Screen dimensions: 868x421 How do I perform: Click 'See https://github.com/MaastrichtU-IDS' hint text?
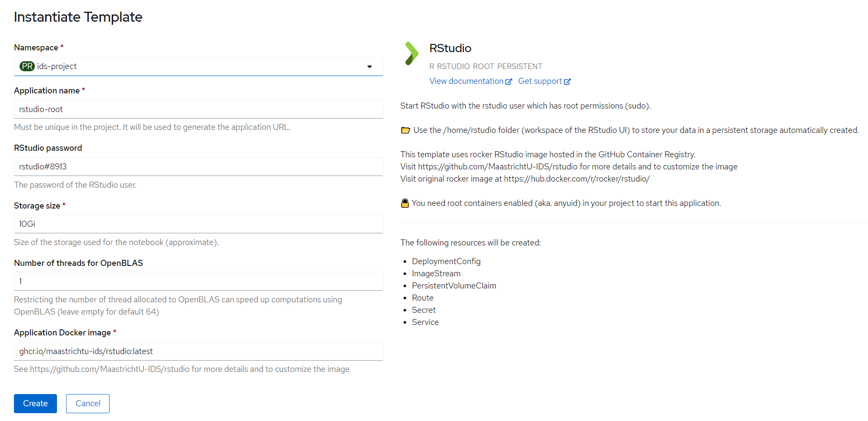[182, 369]
